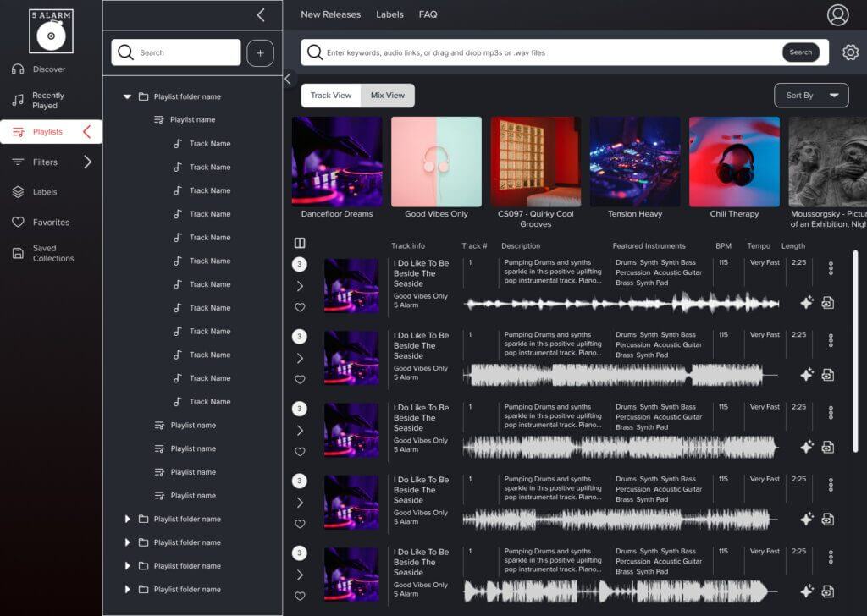The image size is (867, 616).
Task: Switch the track list to Mix View
Action: coord(387,95)
